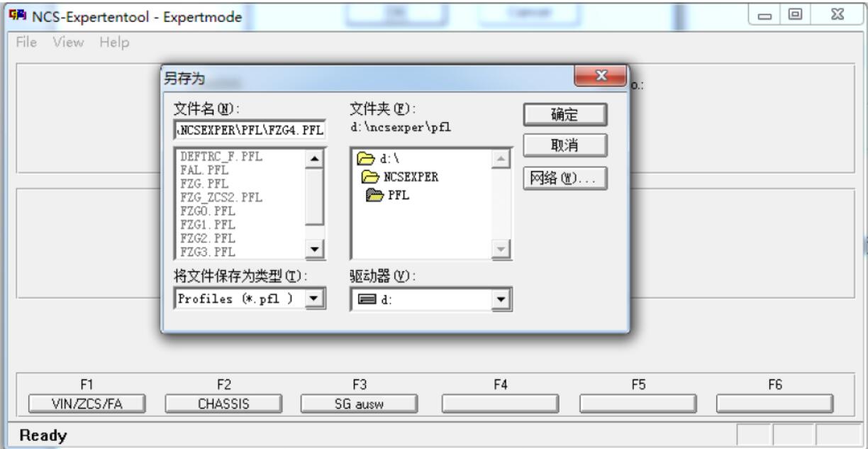Click file list scroll down arrow

click(x=315, y=248)
